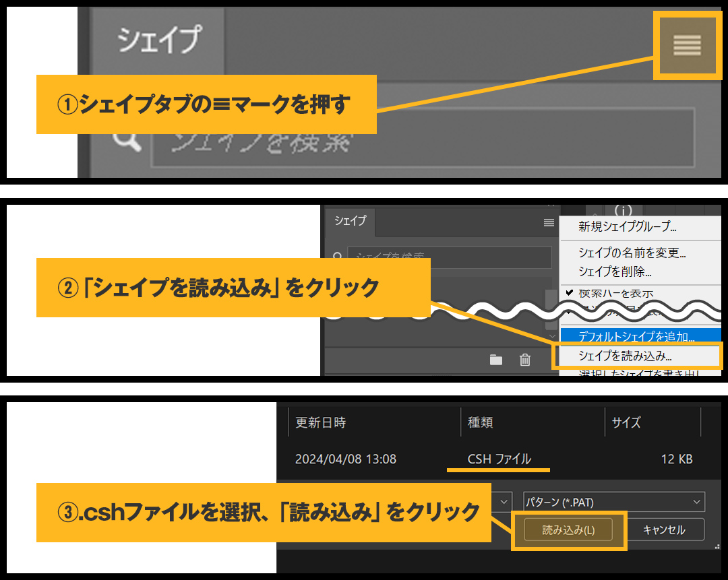
Task: Click the down arrow under the shape list scrollbar
Action: pyautogui.click(x=551, y=337)
